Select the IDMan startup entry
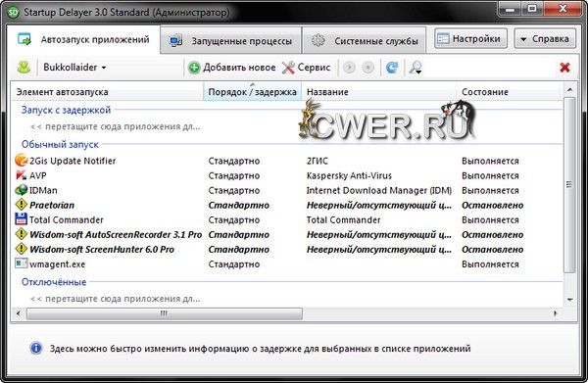588x383 pixels. 43,190
